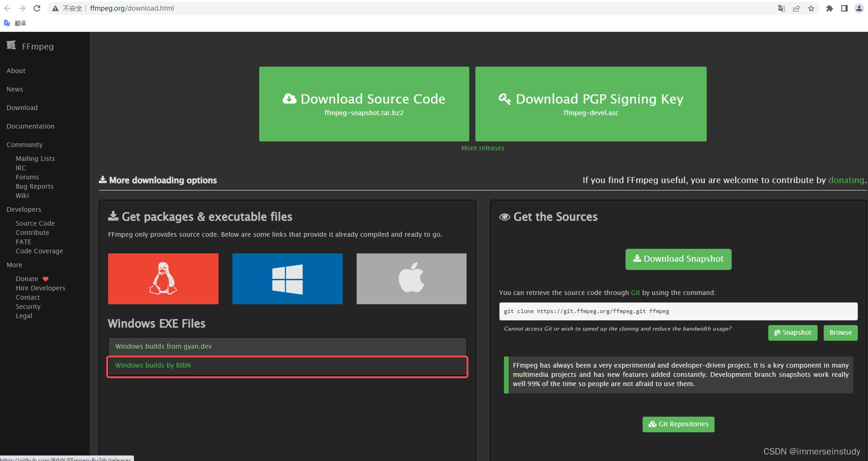Click the FFmpeg logo icon
Viewport: 868px width, 461px height.
tap(12, 45)
